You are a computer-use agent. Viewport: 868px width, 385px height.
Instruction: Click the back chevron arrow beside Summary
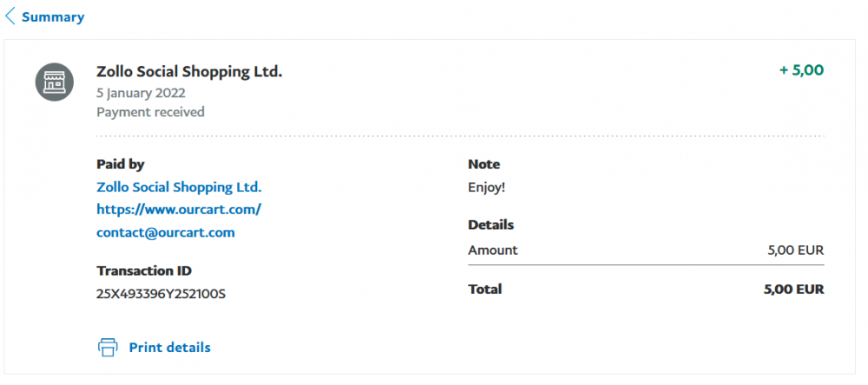pyautogui.click(x=10, y=16)
